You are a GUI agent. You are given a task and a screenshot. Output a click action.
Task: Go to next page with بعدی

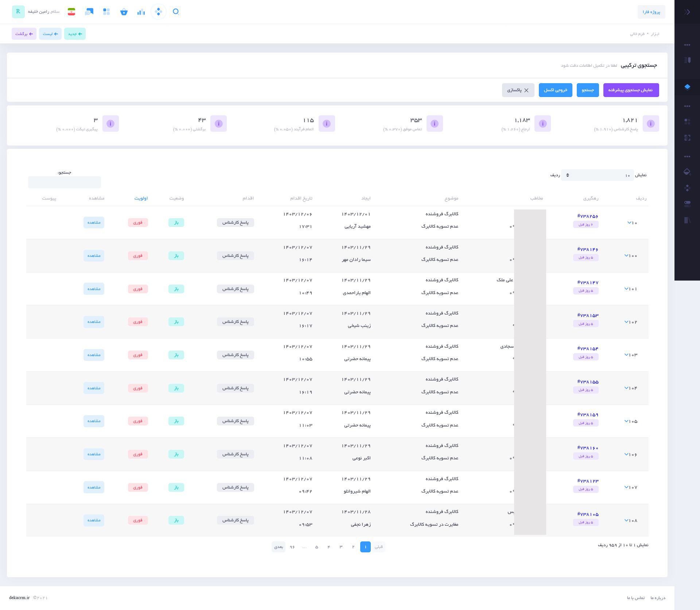pos(279,547)
